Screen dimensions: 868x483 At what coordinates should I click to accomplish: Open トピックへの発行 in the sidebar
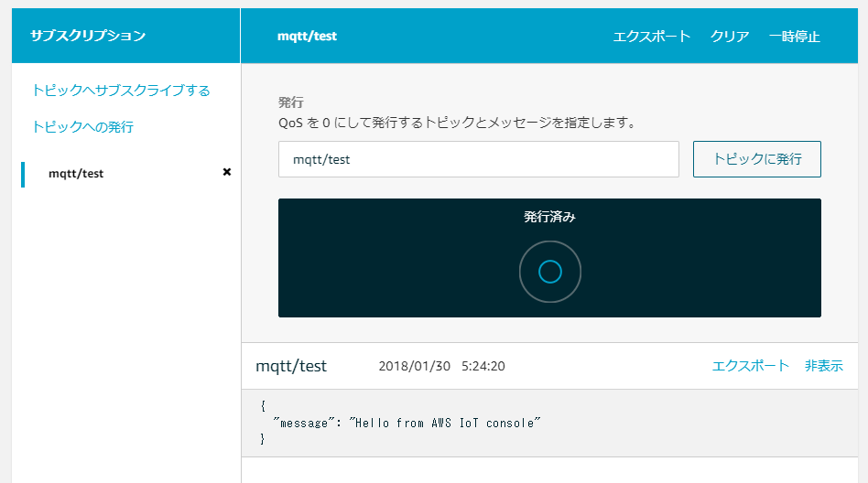point(82,126)
